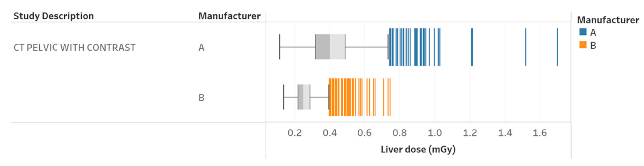Click the Manufacturer legend title

(x=608, y=20)
